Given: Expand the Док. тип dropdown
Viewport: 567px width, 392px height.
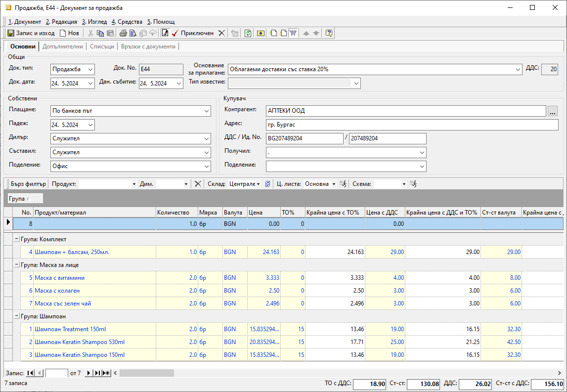Looking at the screenshot, I should click(90, 70).
